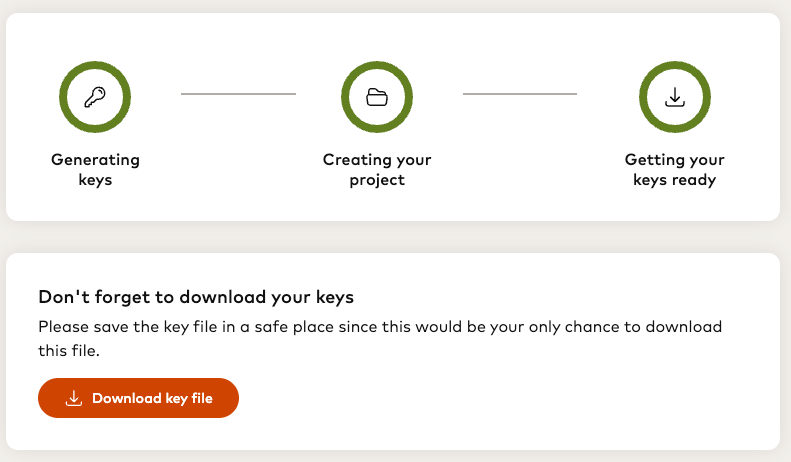Click the words "this file." ending the description
791x462 pixels.
click(x=69, y=351)
